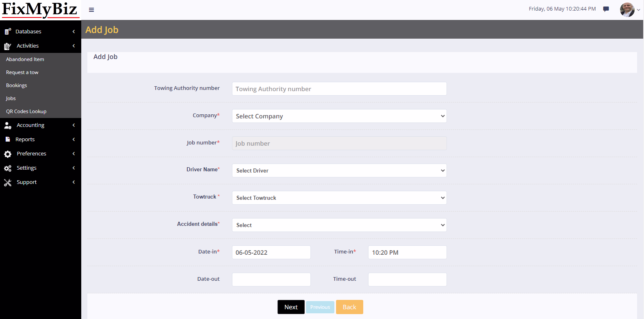Screen dimensions: 644x319
Task: Open the Select Towtruck dropdown
Action: point(339,198)
